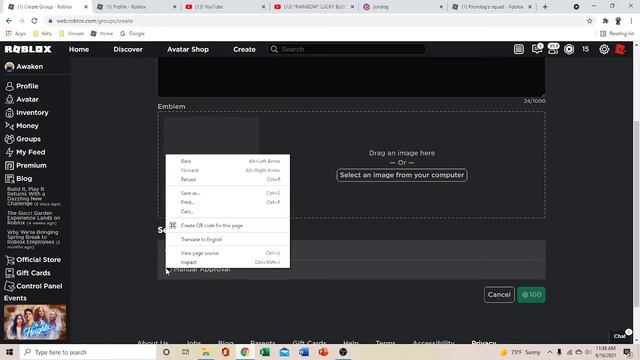Open the Create navbar link
640x360 pixels.
point(244,49)
